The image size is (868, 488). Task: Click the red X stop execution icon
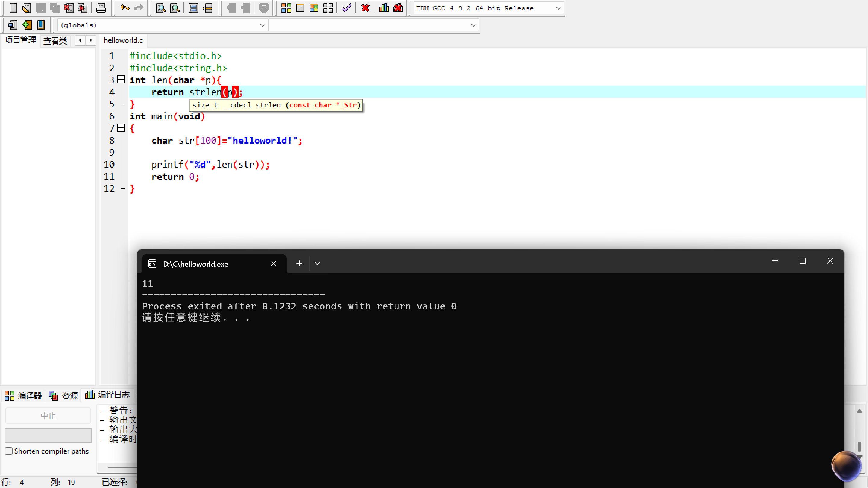pyautogui.click(x=365, y=8)
